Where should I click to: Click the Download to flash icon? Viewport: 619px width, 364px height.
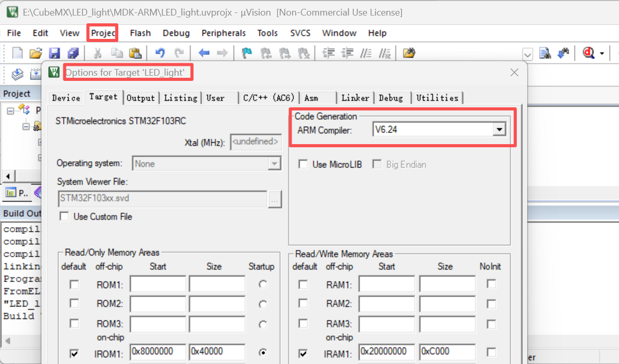[35, 73]
